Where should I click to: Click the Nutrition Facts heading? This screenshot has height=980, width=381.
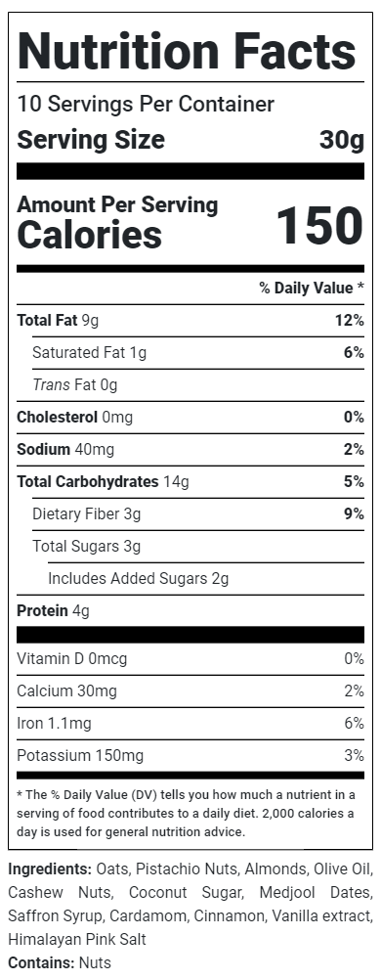coord(188,51)
